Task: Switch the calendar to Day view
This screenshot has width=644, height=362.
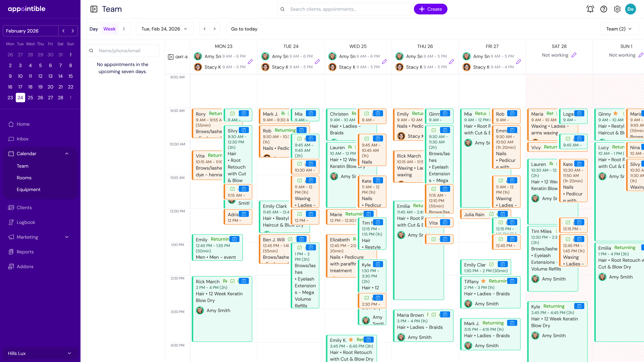Action: pyautogui.click(x=93, y=29)
